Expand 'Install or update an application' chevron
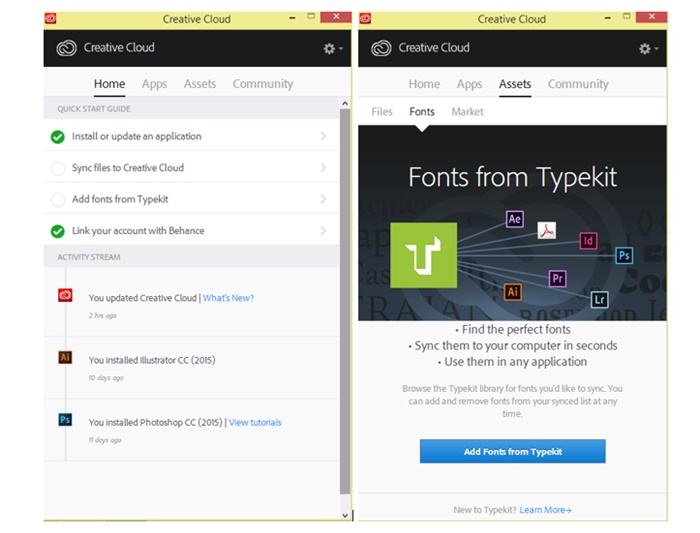The image size is (700, 533). tap(323, 136)
